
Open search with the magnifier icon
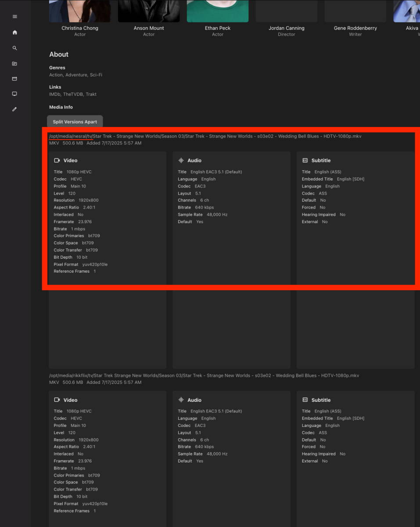click(14, 48)
